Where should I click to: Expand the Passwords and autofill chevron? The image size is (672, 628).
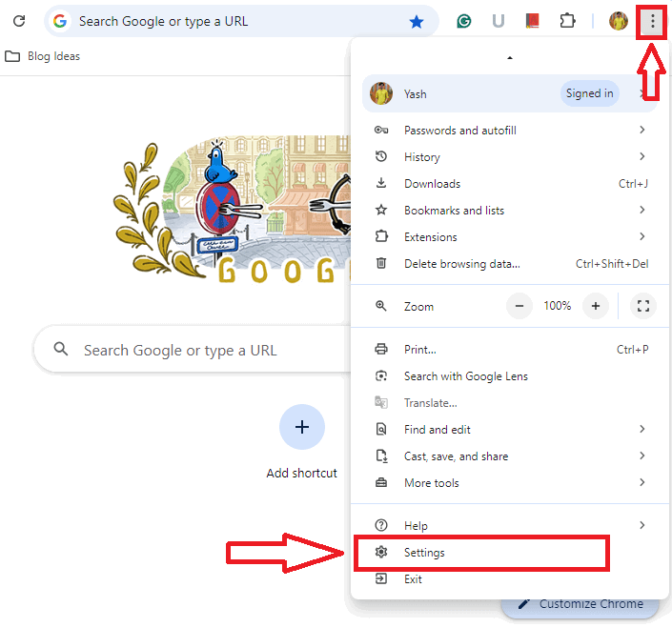tap(642, 130)
